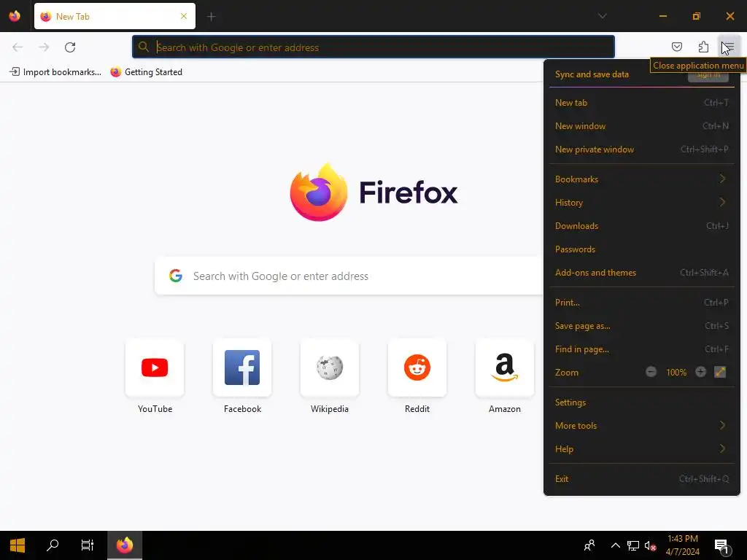Open Add-ons and themes
The width and height of the screenshot is (747, 560).
[x=642, y=273]
